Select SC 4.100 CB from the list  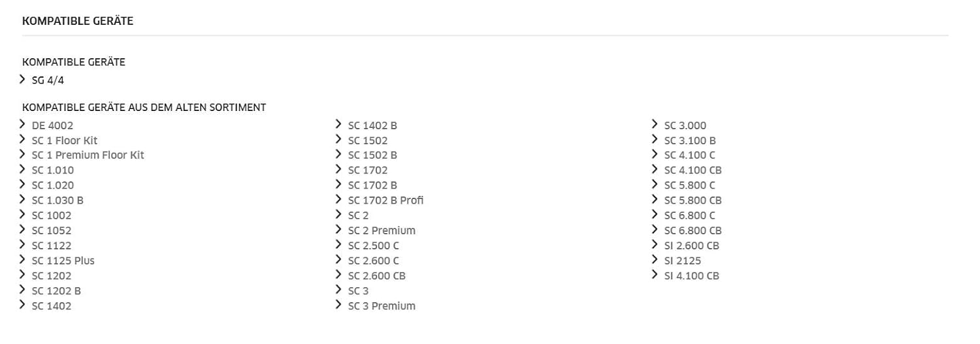[693, 170]
